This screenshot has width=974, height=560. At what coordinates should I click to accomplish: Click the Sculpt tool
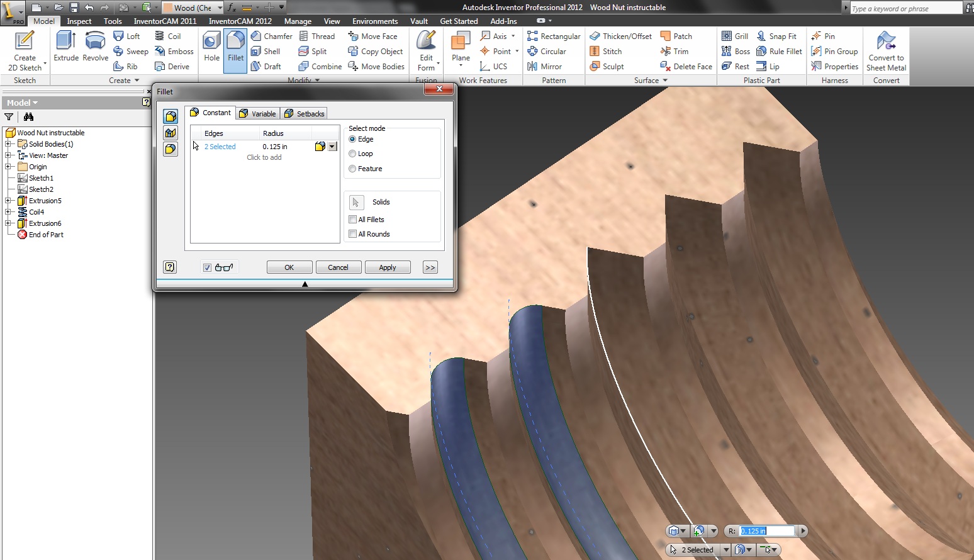(x=607, y=67)
